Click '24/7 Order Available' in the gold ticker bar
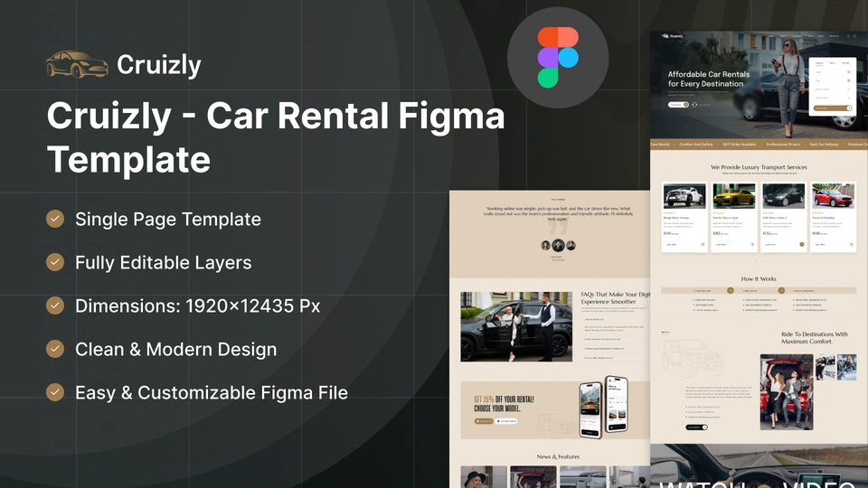Screen dimensions: 868x488 tap(740, 145)
